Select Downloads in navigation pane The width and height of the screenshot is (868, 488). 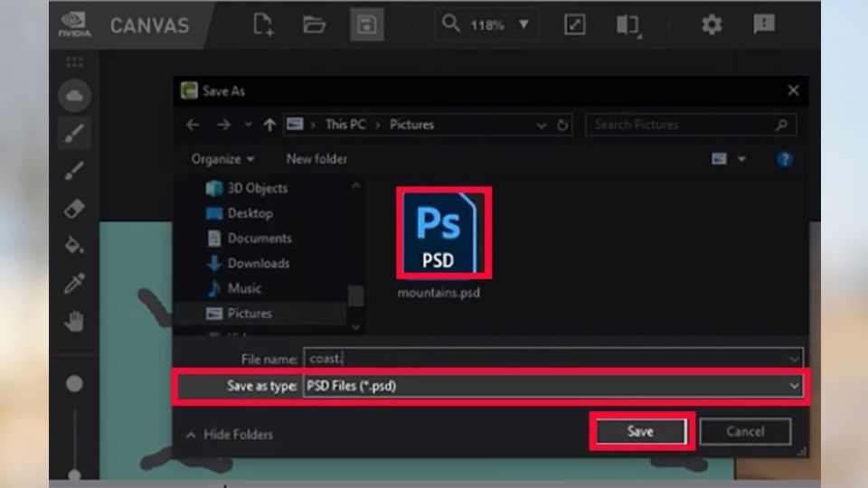pyautogui.click(x=248, y=263)
